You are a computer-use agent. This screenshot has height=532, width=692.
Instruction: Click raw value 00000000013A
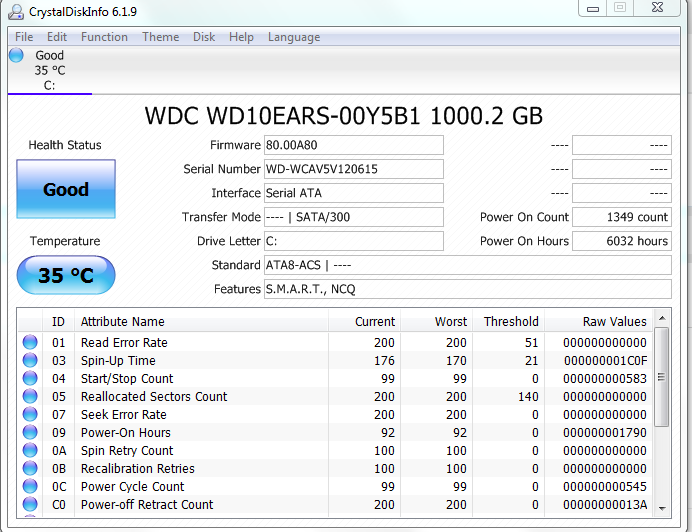pos(605,505)
